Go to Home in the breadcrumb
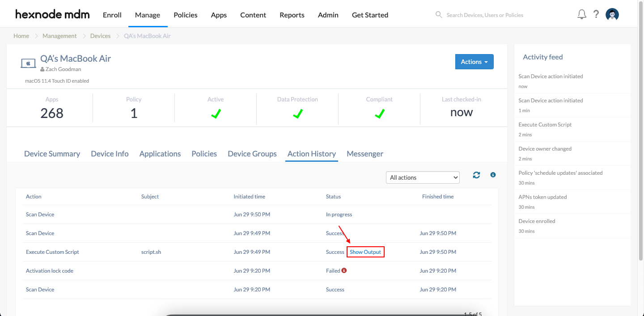 click(21, 36)
